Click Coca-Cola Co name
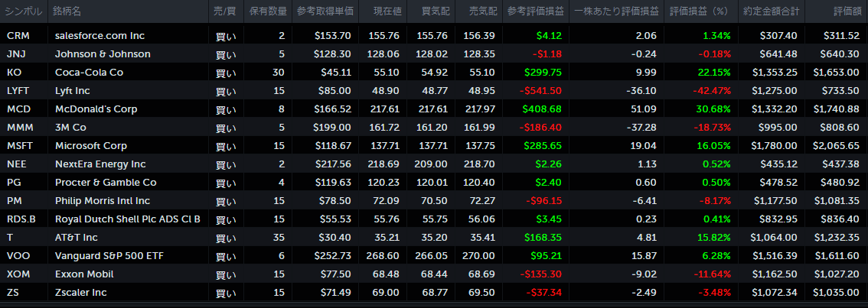Viewport: 868px width, 308px height. [x=89, y=73]
